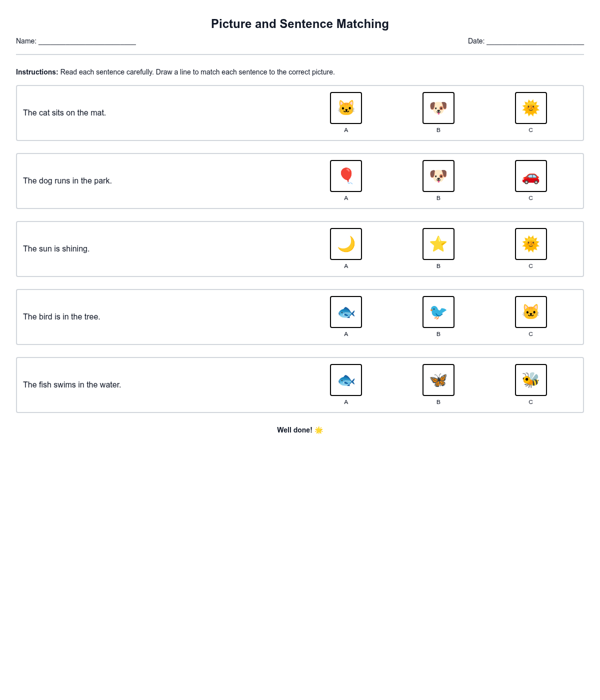Select the dog picture beside the cat sentence
600x700 pixels.
(438, 108)
